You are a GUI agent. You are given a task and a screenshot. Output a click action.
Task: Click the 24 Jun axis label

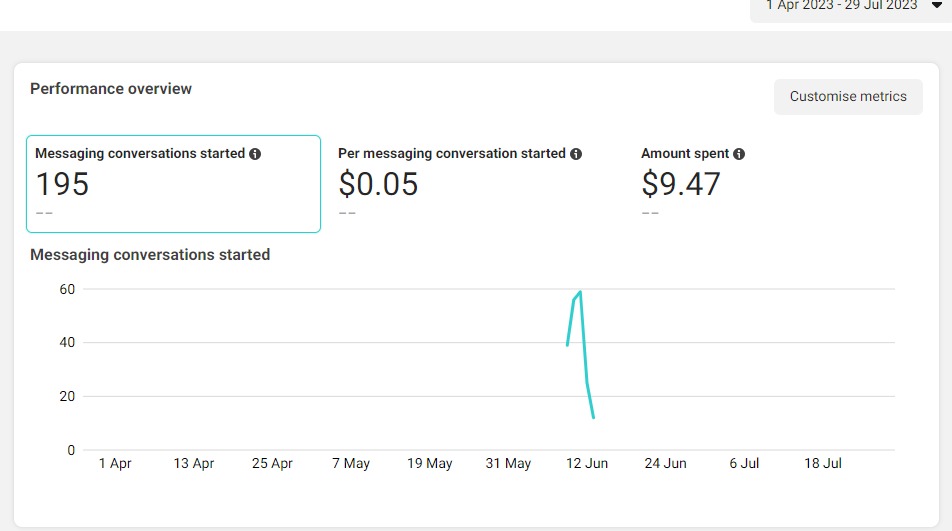[x=665, y=464]
